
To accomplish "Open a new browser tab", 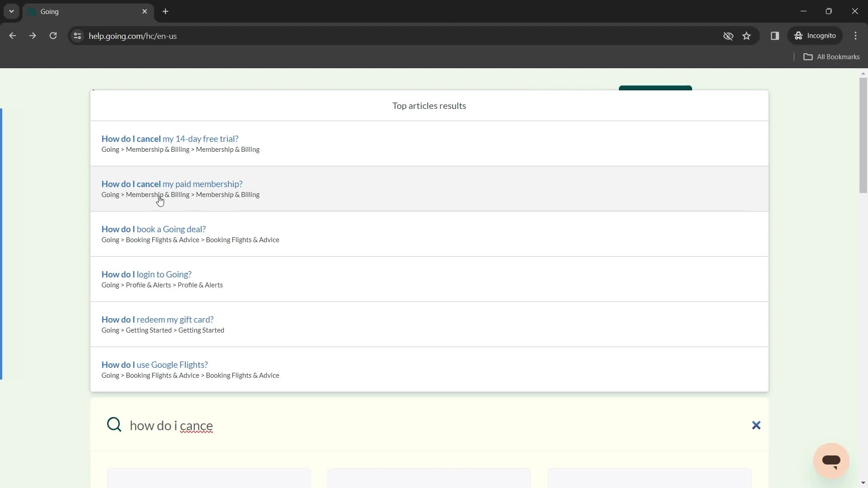I will click(x=165, y=11).
